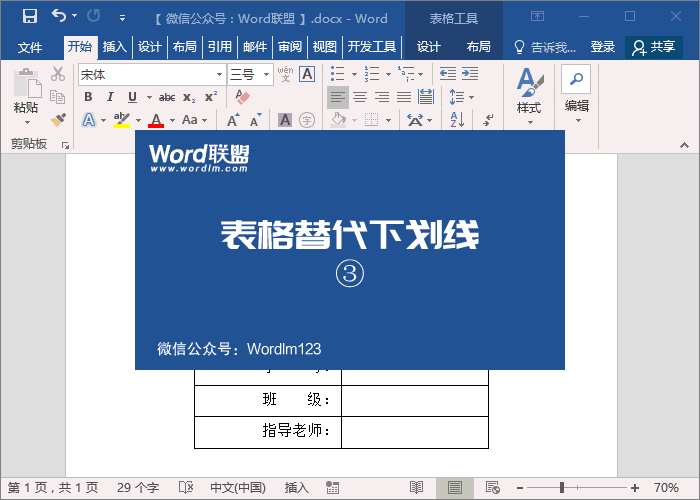Switch to the 引用 tab
The image size is (700, 500).
coord(220,46)
